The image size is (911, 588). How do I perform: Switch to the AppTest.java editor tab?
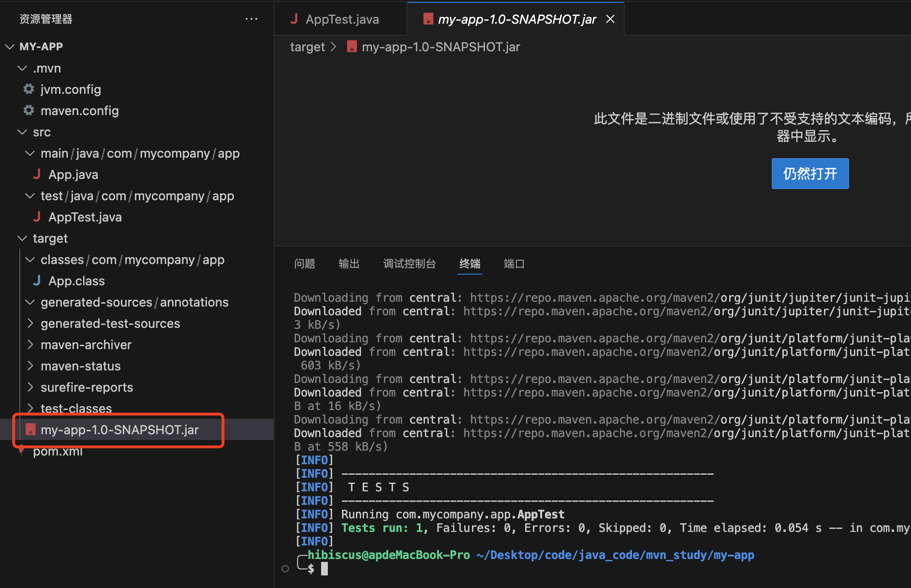click(341, 19)
